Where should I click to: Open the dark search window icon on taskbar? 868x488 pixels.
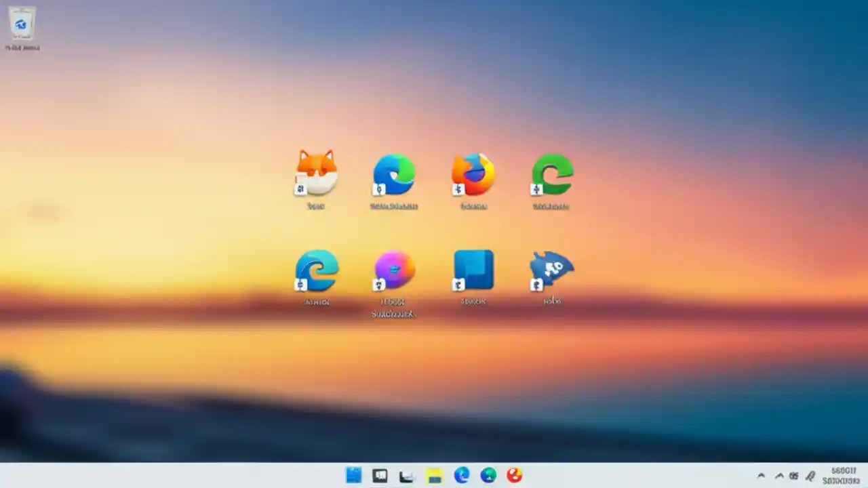tap(380, 475)
